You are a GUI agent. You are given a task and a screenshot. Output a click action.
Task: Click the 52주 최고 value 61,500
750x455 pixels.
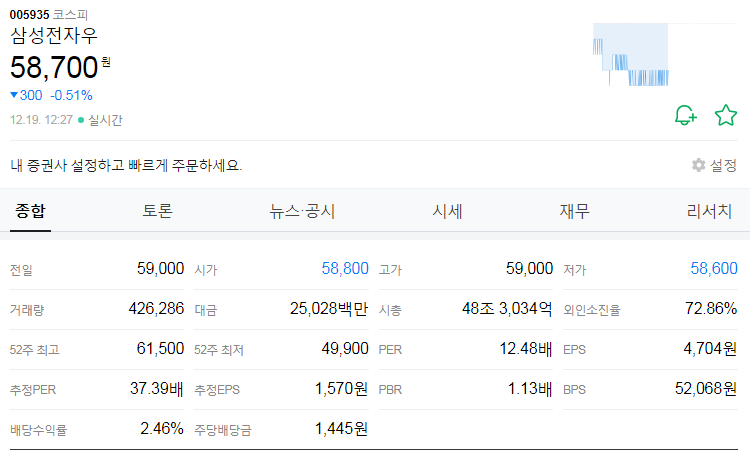point(160,348)
